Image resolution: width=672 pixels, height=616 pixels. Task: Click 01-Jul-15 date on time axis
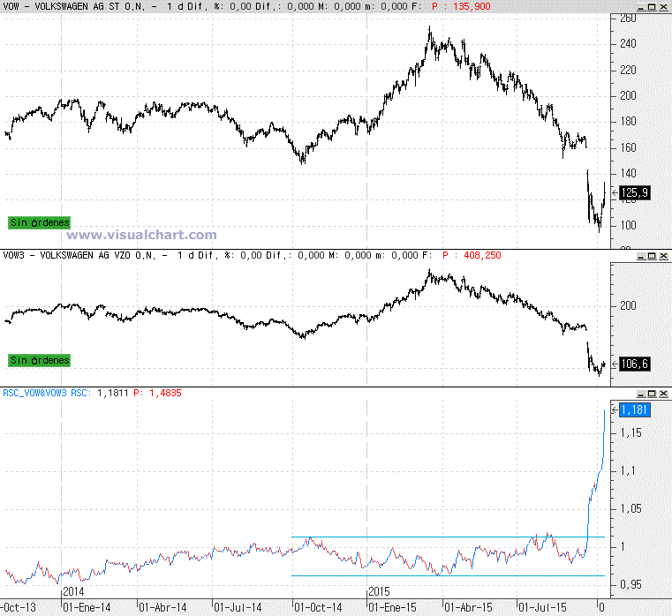point(542,608)
